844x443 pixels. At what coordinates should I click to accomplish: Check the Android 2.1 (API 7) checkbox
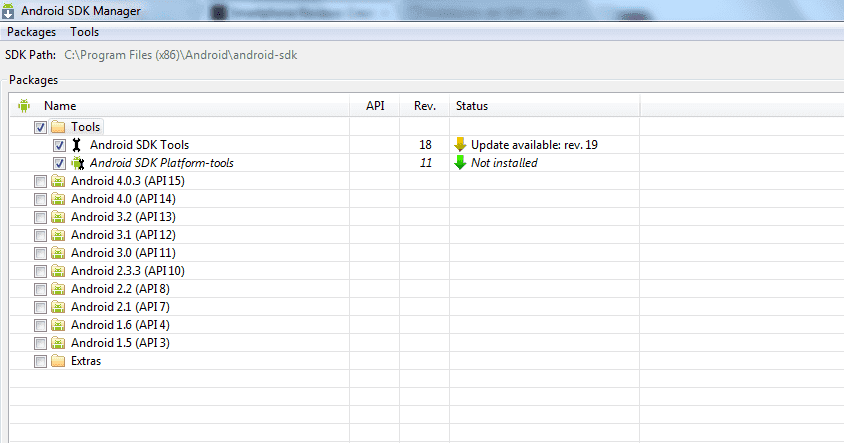40,307
